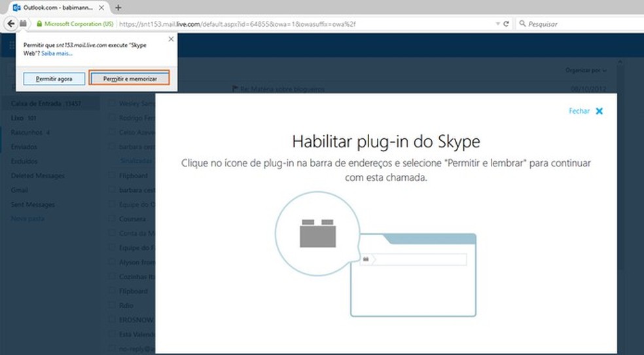Close the Outlook.com browser tab

pyautogui.click(x=101, y=7)
